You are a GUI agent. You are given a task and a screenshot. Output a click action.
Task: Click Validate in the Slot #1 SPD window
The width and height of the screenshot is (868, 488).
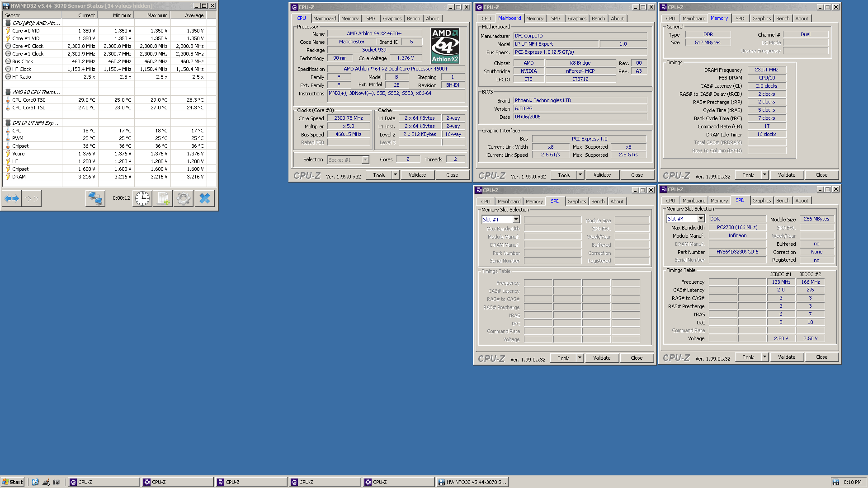click(x=602, y=358)
